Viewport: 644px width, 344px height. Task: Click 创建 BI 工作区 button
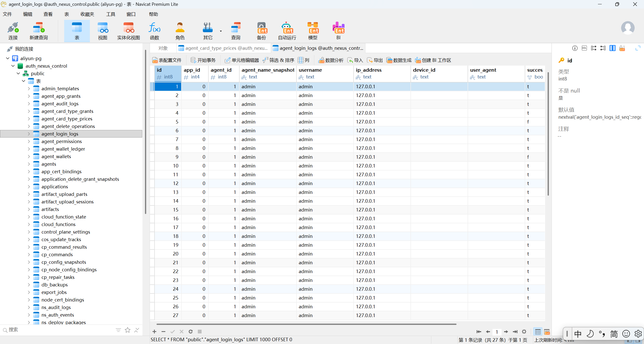coord(433,60)
